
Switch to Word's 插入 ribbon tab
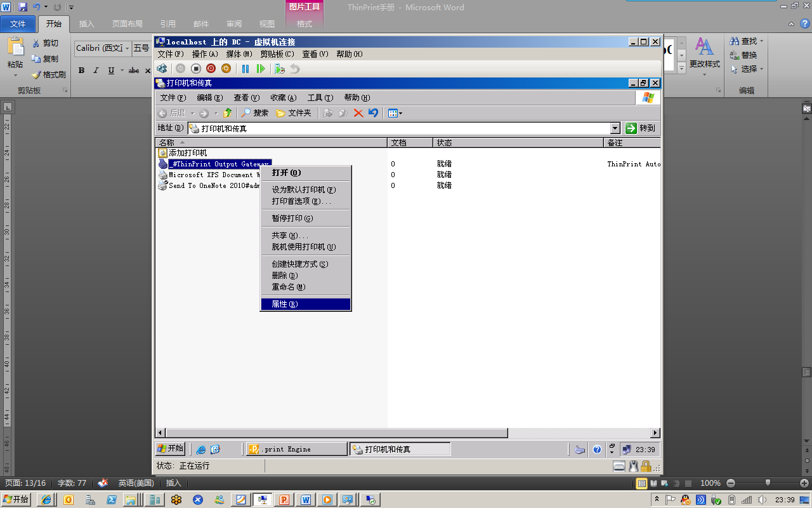click(86, 24)
